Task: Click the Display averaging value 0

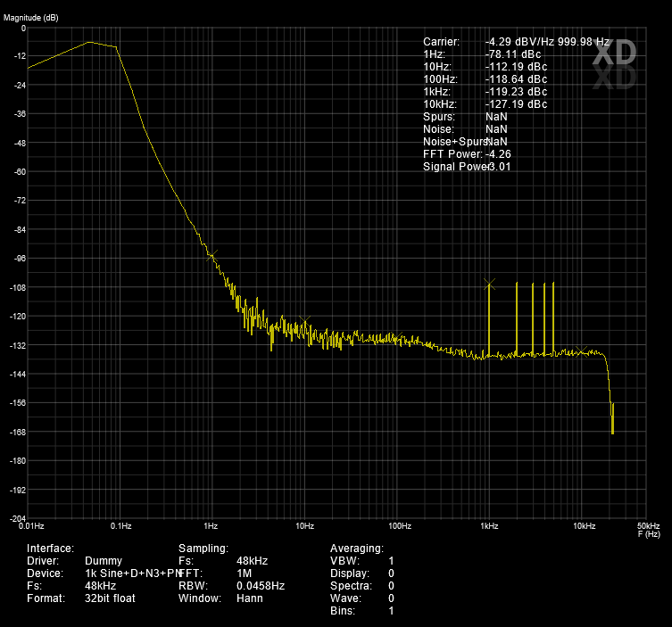Action: tap(391, 573)
